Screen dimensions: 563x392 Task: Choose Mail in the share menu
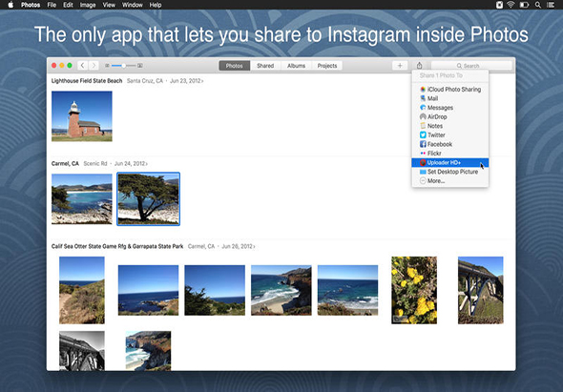449,98
